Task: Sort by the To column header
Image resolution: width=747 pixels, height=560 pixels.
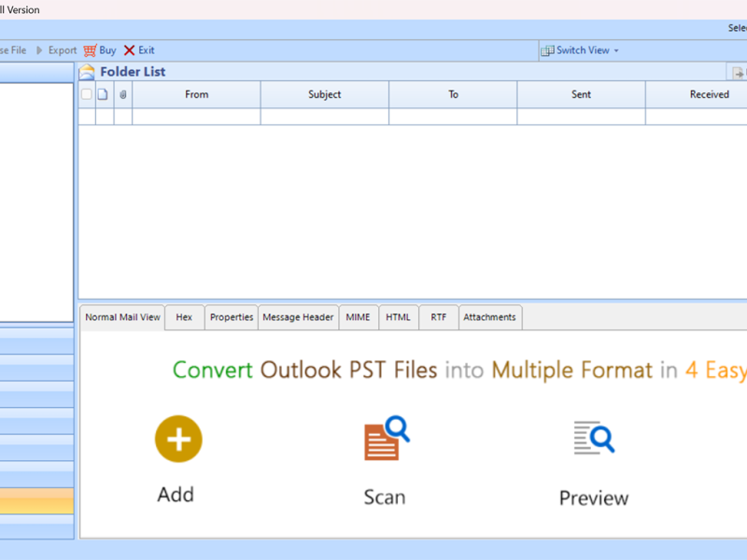Action: pyautogui.click(x=453, y=94)
